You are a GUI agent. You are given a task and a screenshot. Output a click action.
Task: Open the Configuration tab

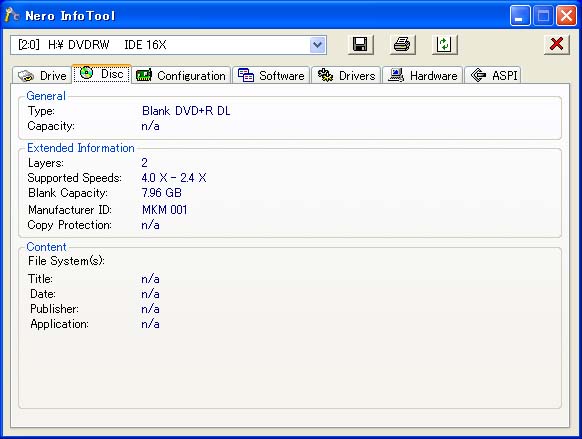181,75
